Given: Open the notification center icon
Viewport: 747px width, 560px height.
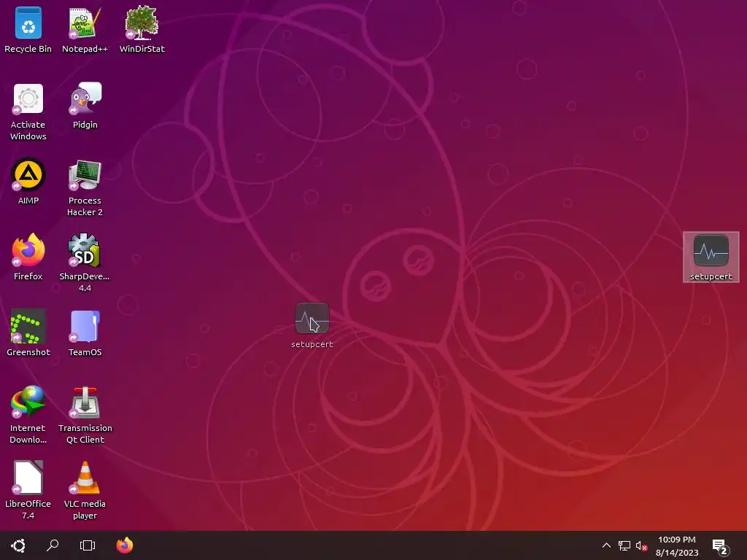Looking at the screenshot, I should click(x=720, y=547).
